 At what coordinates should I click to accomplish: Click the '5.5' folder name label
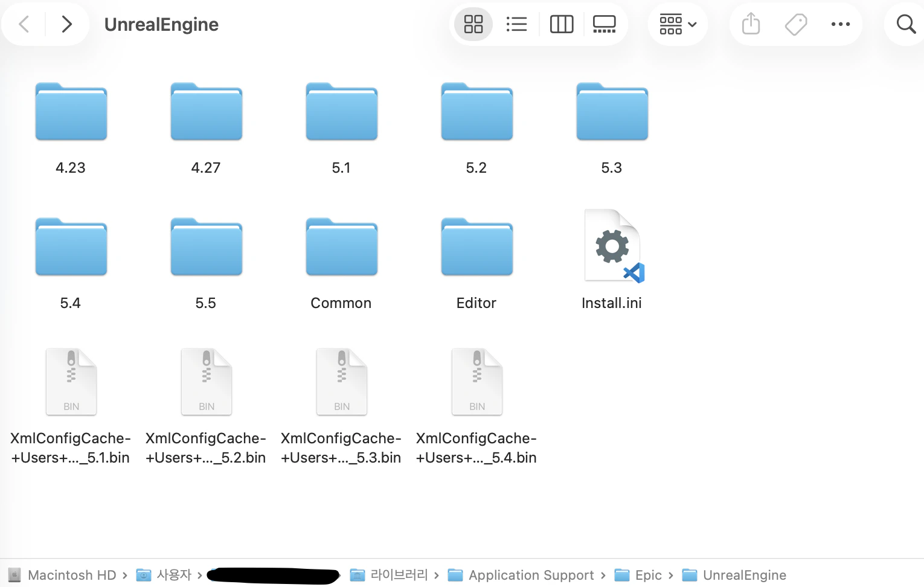(x=206, y=303)
